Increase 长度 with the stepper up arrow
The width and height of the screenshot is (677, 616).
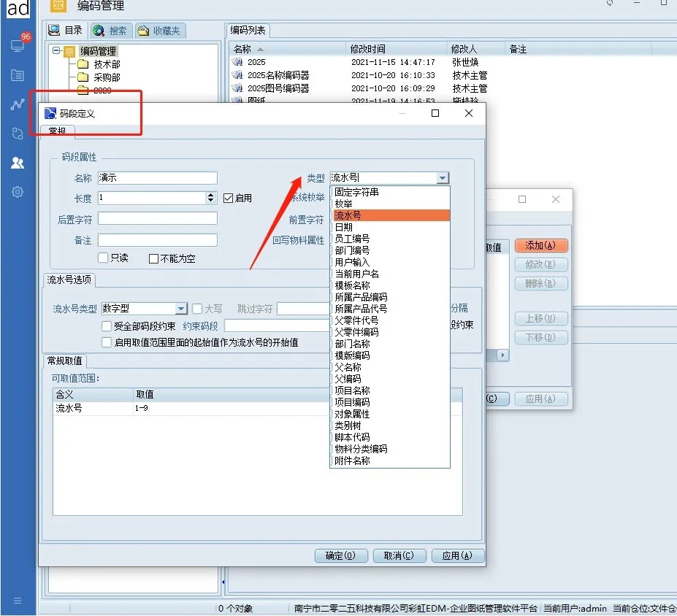pyautogui.click(x=211, y=195)
